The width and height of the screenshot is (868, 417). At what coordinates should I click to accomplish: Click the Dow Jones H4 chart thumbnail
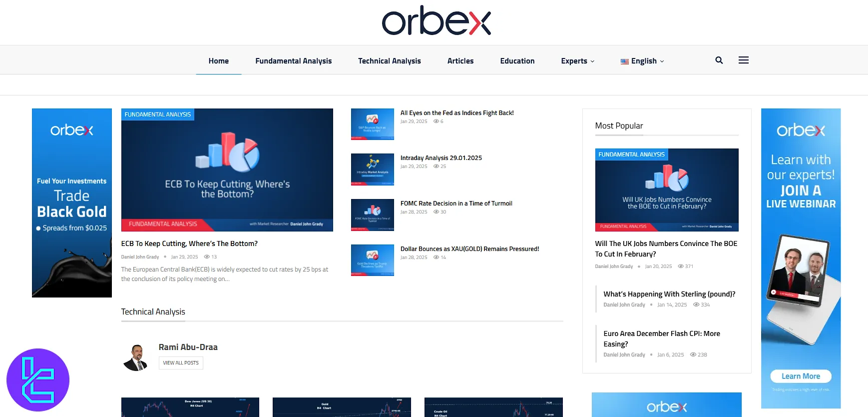coord(190,407)
